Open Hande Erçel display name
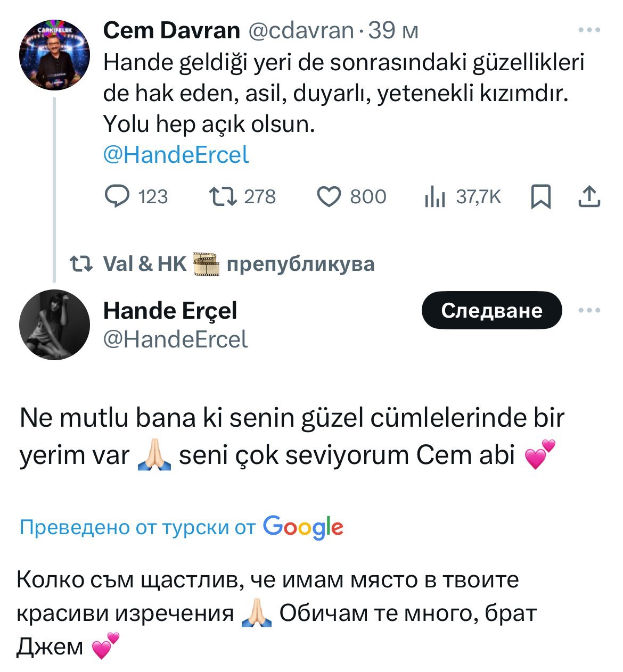This screenshot has width=623, height=672. click(170, 310)
